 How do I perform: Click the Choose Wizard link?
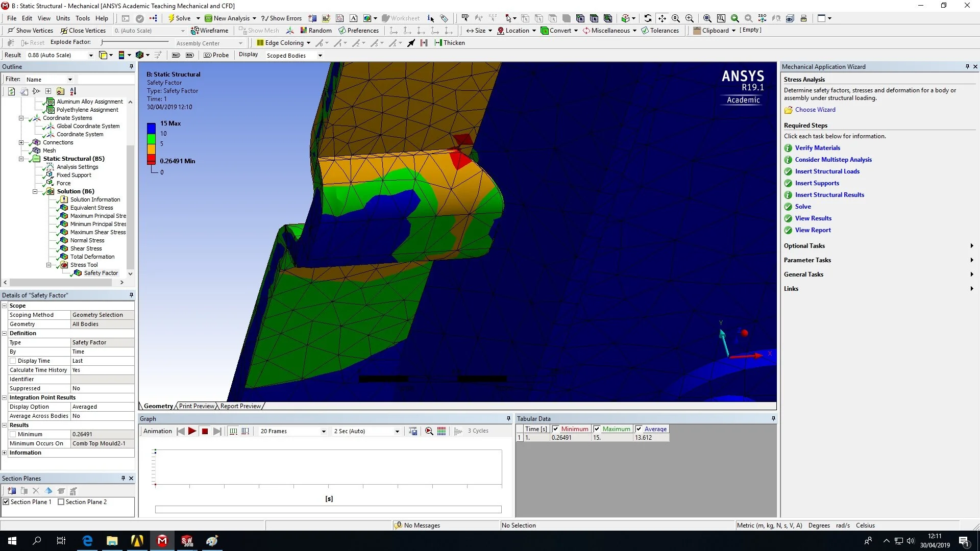pos(815,110)
